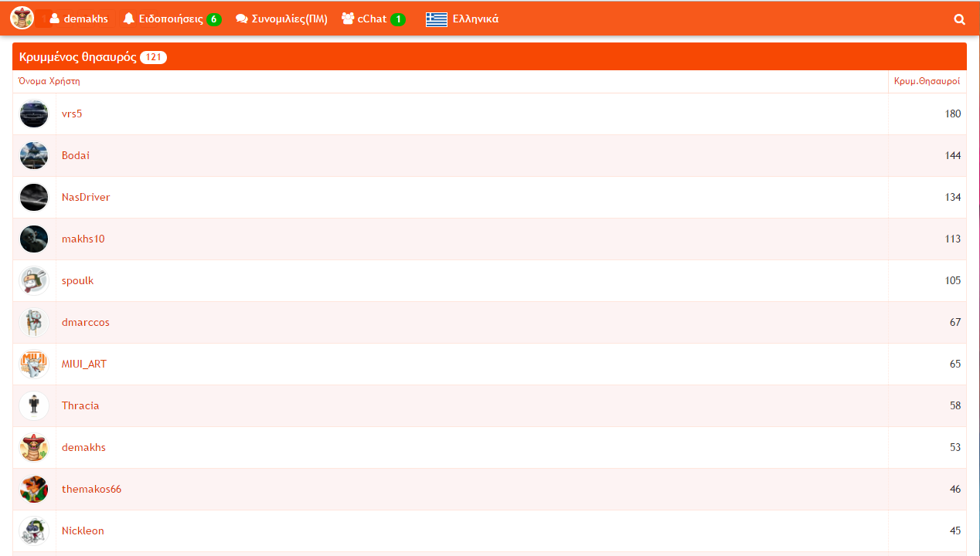Open Bodai user profile link

click(76, 155)
